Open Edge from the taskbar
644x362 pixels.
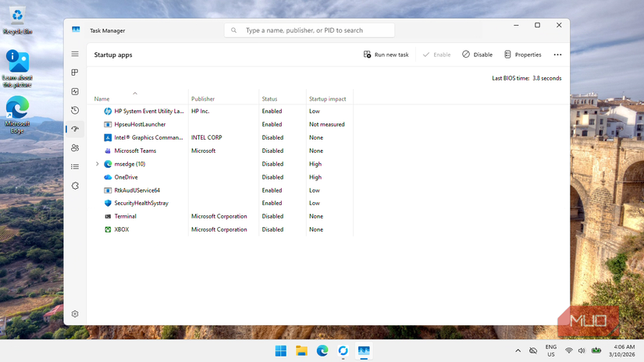pos(322,351)
